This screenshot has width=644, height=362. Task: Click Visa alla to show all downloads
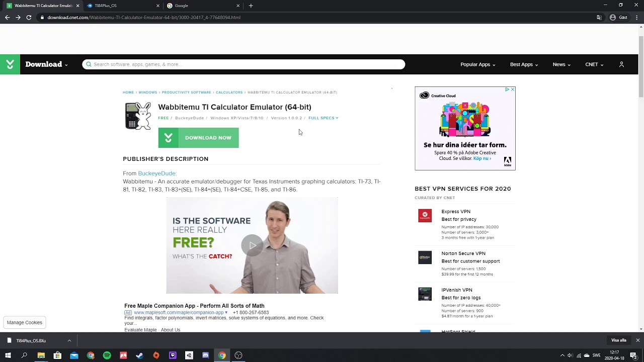(619, 340)
